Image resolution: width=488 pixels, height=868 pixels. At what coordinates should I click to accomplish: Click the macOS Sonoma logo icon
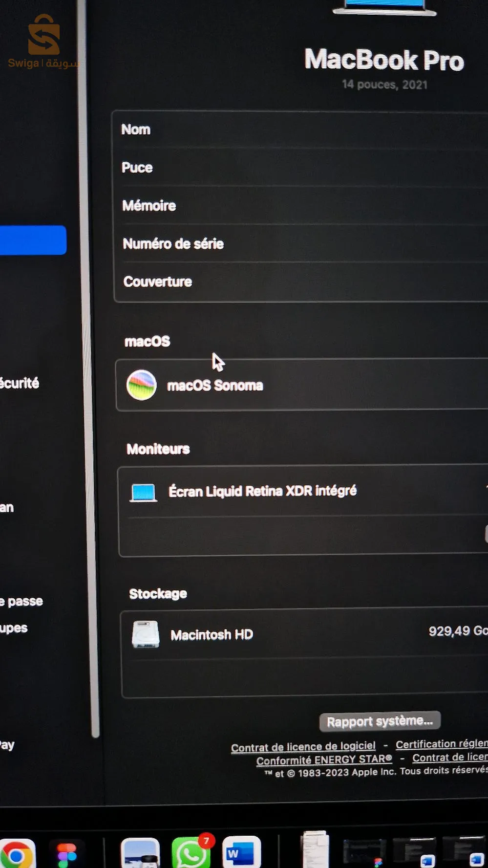click(141, 385)
